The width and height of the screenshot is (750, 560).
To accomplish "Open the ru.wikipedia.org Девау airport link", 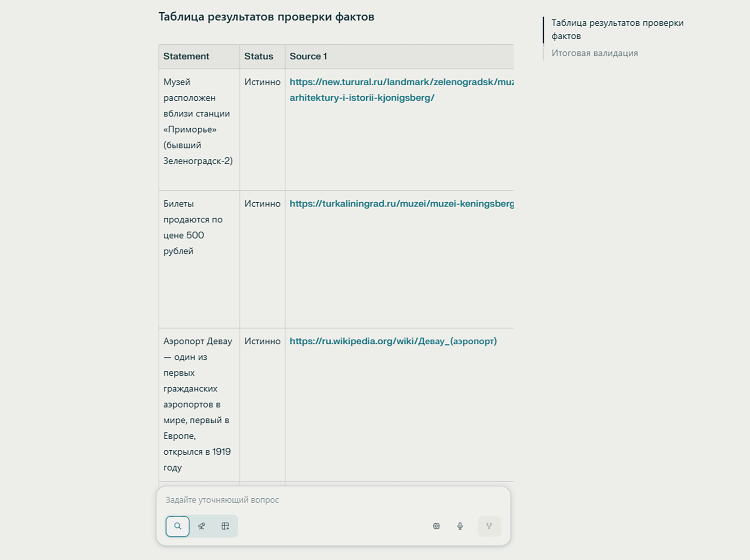I will (393, 341).
